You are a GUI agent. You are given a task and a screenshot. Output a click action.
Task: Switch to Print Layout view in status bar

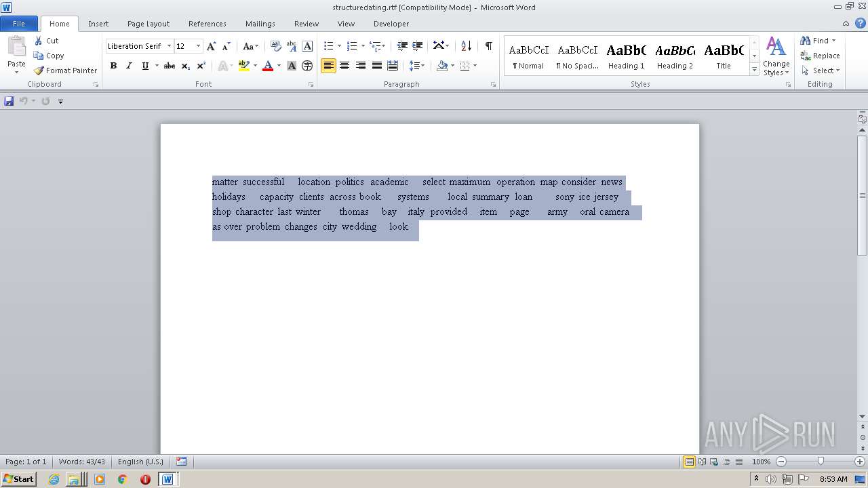point(689,462)
